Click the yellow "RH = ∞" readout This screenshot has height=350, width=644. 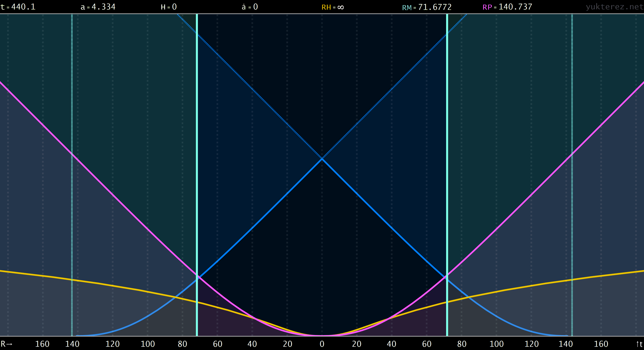333,7
